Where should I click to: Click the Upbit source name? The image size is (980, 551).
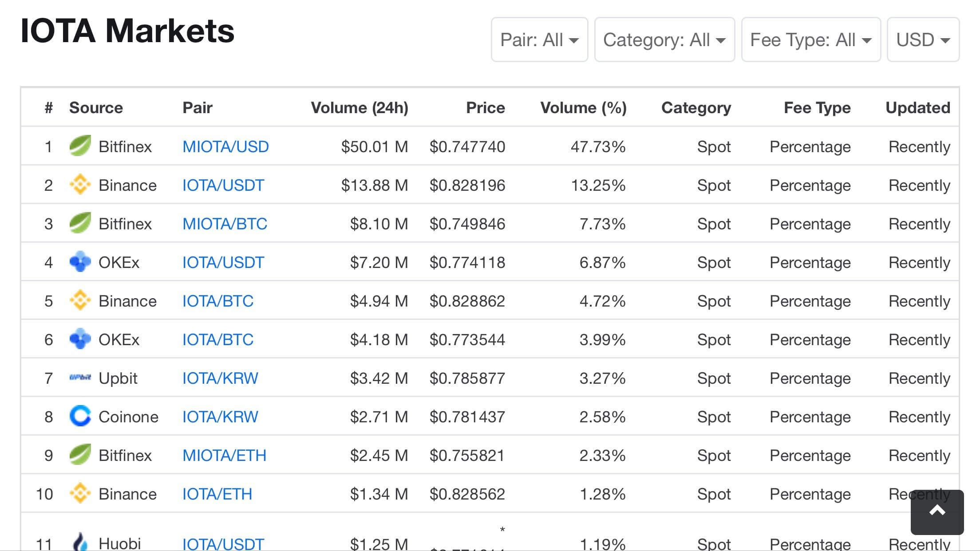coord(118,379)
